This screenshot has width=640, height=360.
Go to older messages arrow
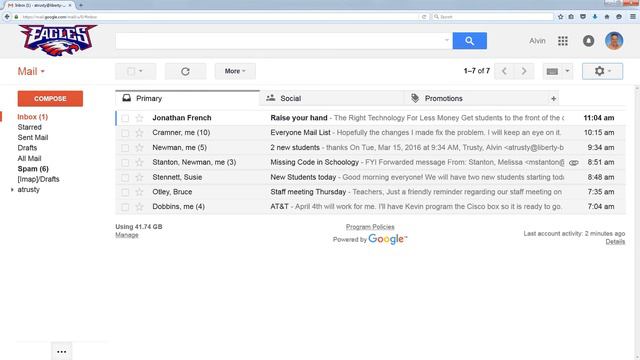click(524, 71)
